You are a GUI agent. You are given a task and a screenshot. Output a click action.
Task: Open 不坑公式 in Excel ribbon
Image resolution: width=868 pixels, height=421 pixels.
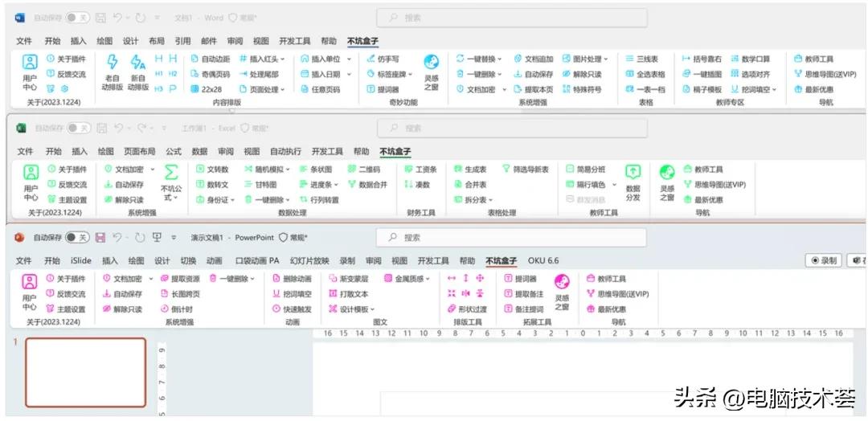point(171,183)
